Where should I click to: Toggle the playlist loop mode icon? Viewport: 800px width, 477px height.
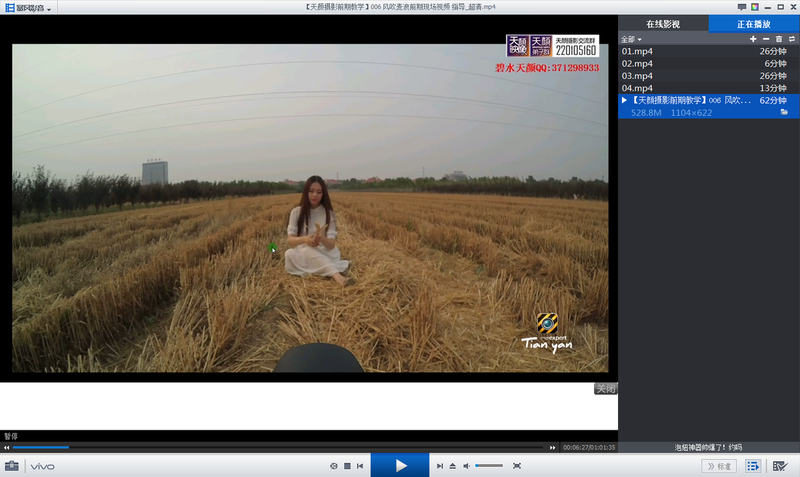pos(792,39)
